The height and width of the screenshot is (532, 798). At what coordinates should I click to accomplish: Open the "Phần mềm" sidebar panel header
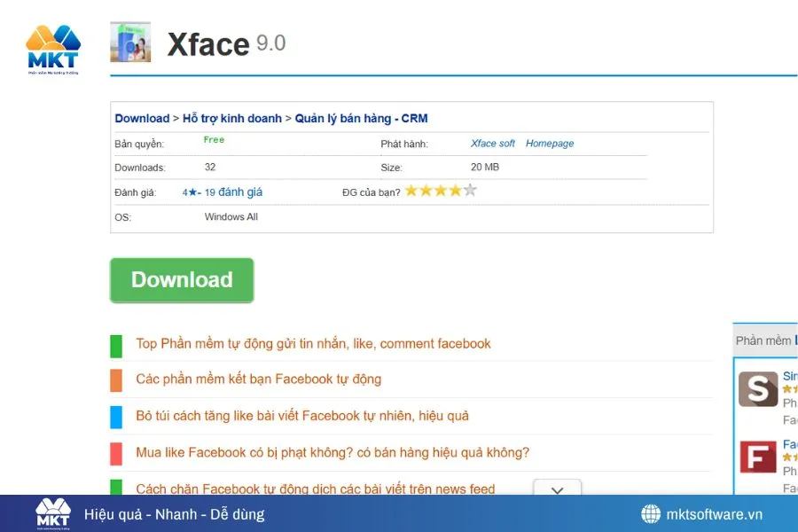tap(764, 340)
